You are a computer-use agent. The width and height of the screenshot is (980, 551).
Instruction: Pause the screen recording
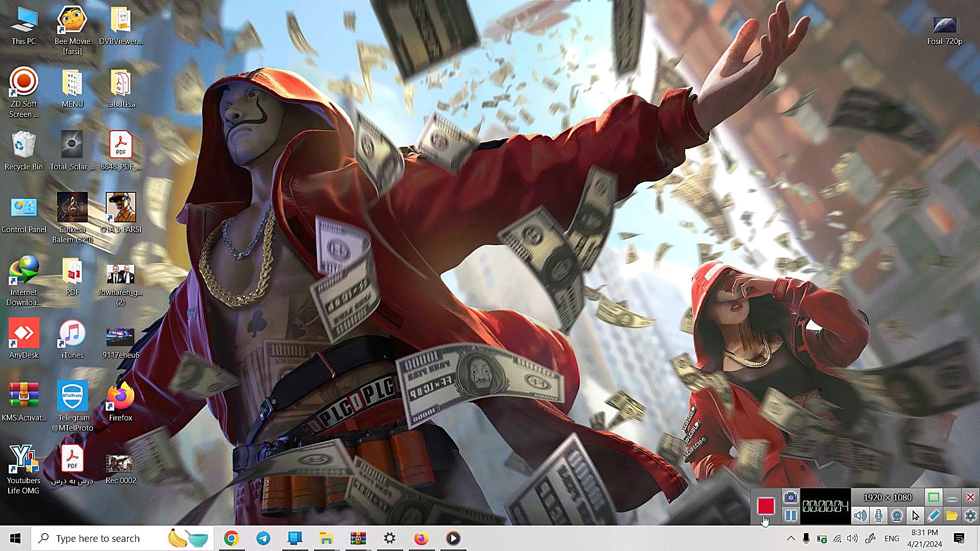(791, 516)
